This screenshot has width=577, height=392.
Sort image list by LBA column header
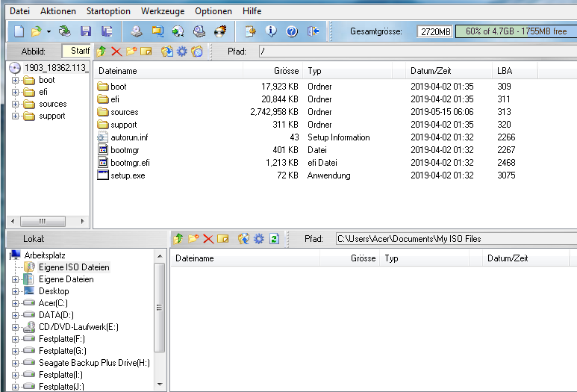pyautogui.click(x=514, y=71)
